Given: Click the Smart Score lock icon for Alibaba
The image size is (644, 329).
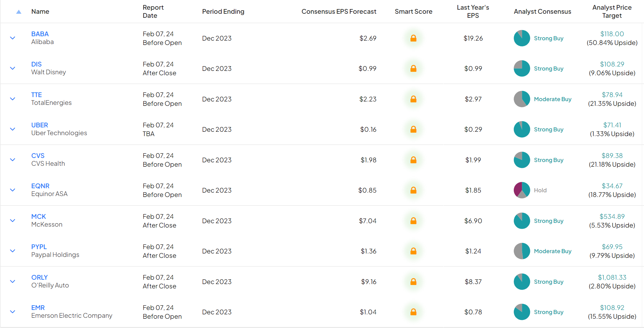Looking at the screenshot, I should tap(413, 38).
